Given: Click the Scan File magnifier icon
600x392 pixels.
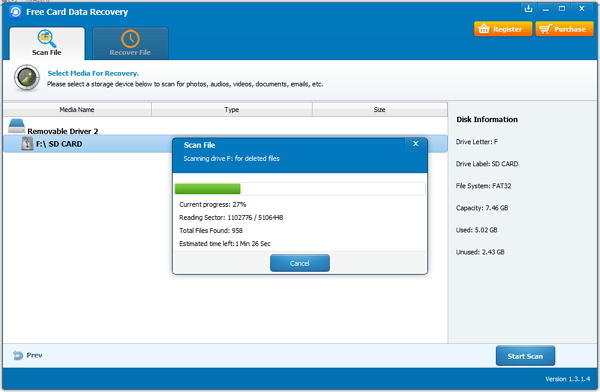Looking at the screenshot, I should click(47, 38).
